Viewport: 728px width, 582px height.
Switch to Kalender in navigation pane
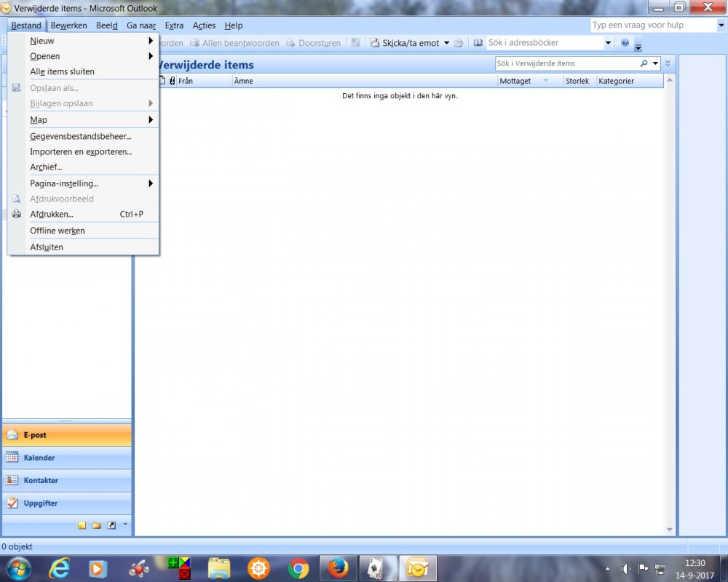point(39,458)
